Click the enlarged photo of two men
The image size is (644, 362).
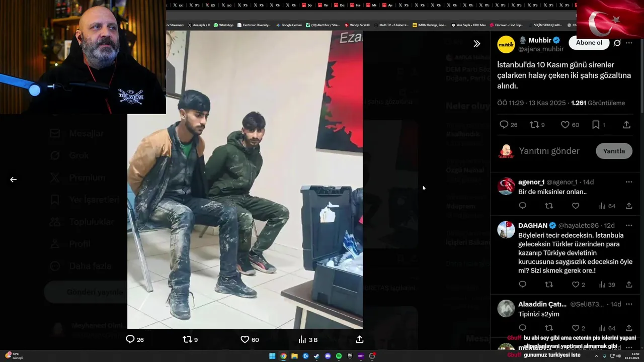click(x=245, y=179)
